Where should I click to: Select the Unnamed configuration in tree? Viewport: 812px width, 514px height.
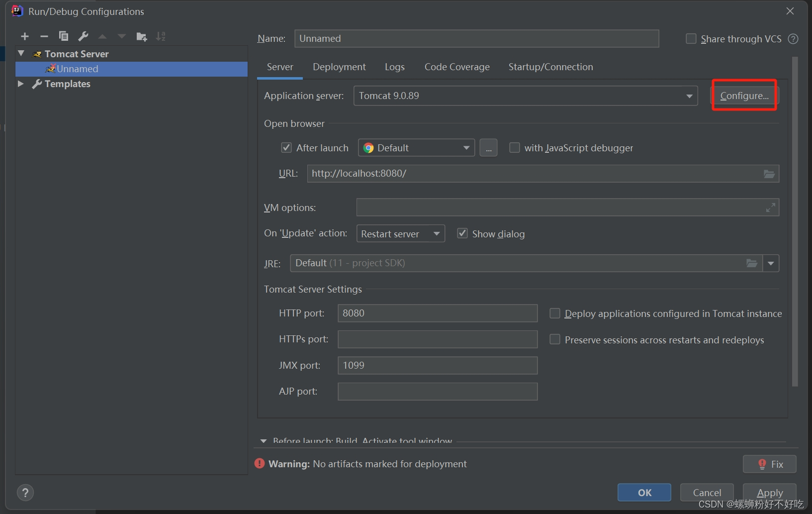[x=131, y=69]
